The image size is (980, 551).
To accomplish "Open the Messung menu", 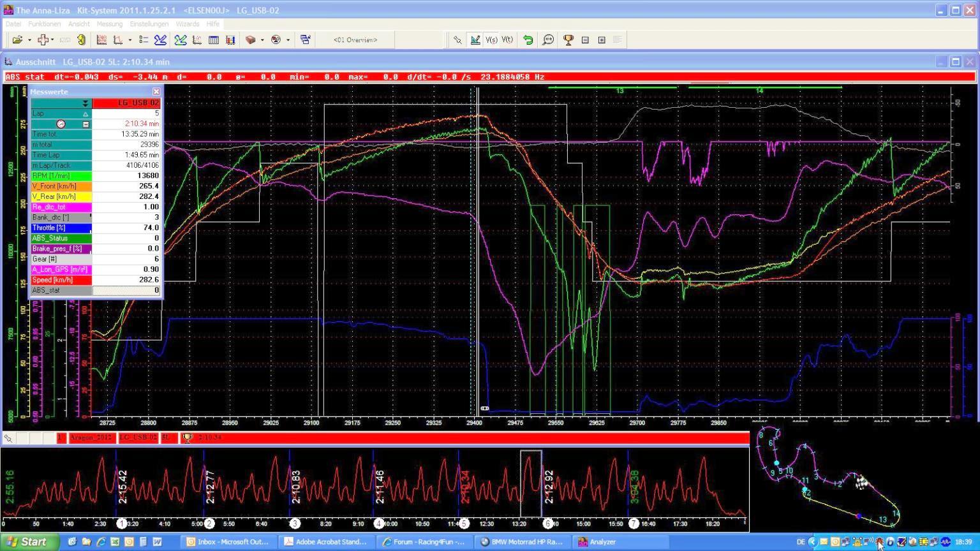I will point(109,24).
